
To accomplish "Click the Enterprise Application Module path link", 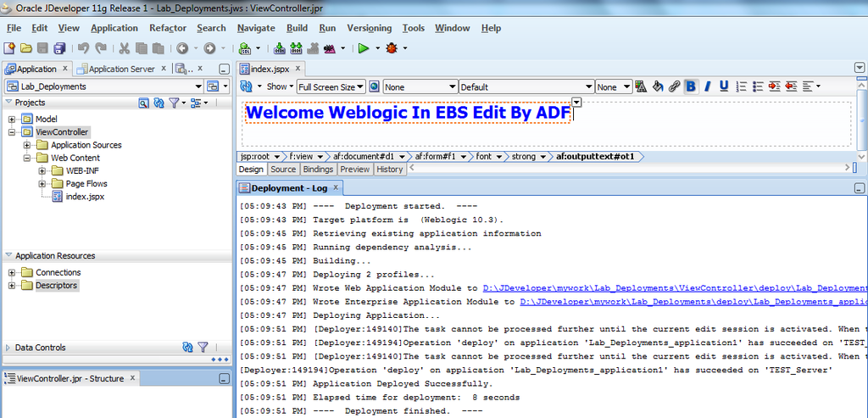I will 693,302.
